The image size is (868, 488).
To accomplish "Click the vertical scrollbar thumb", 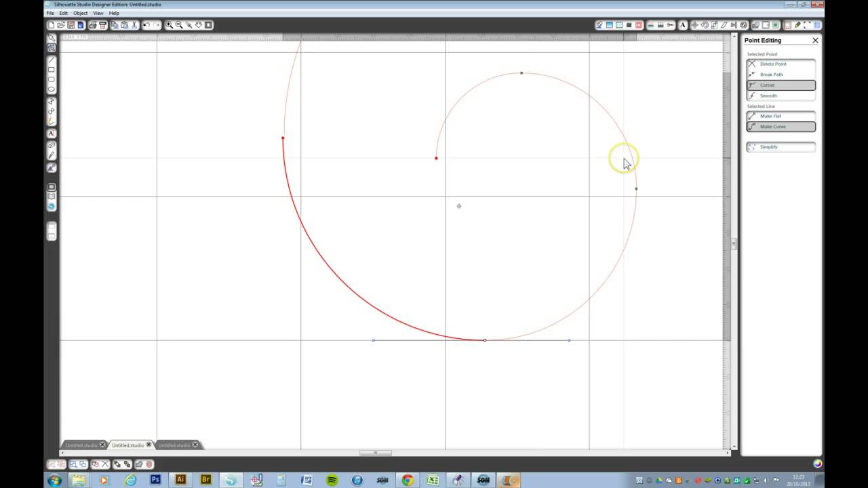I will 734,244.
